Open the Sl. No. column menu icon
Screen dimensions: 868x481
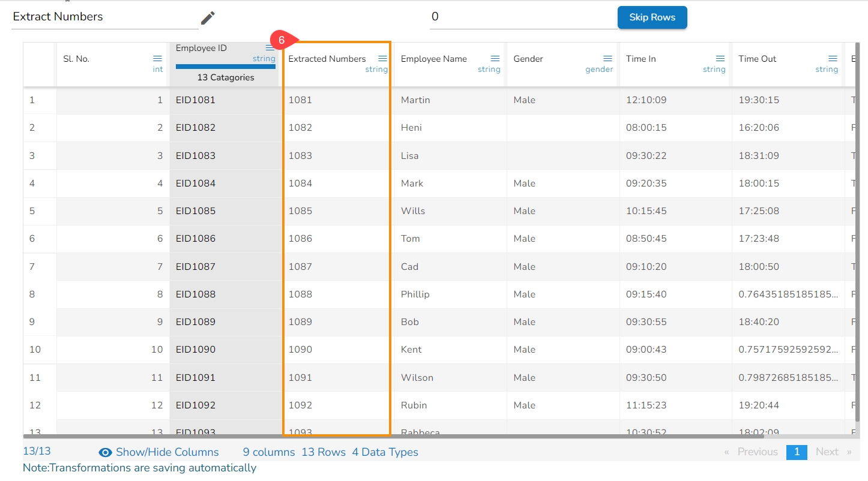click(x=157, y=59)
